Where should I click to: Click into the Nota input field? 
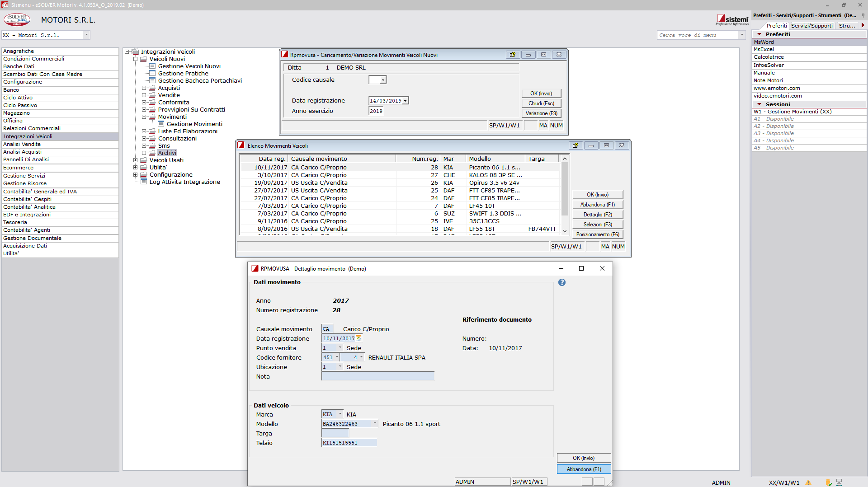pyautogui.click(x=377, y=376)
